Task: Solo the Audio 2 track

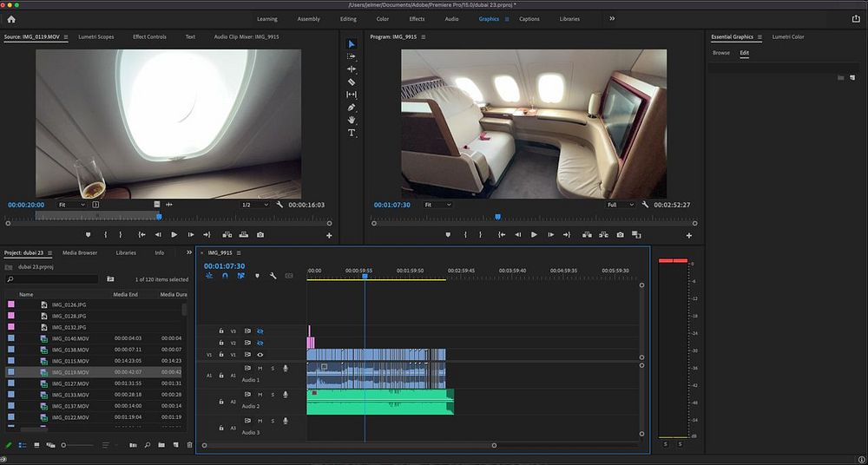Action: pyautogui.click(x=273, y=395)
